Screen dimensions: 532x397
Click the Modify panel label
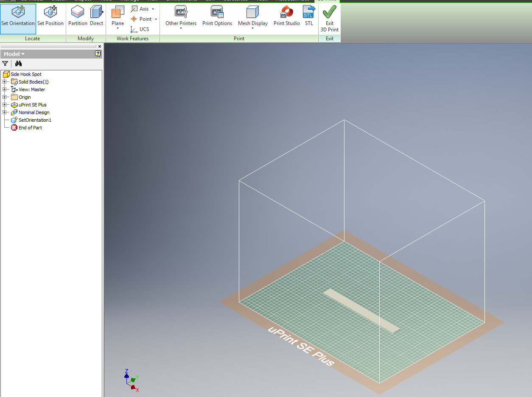pyautogui.click(x=86, y=39)
